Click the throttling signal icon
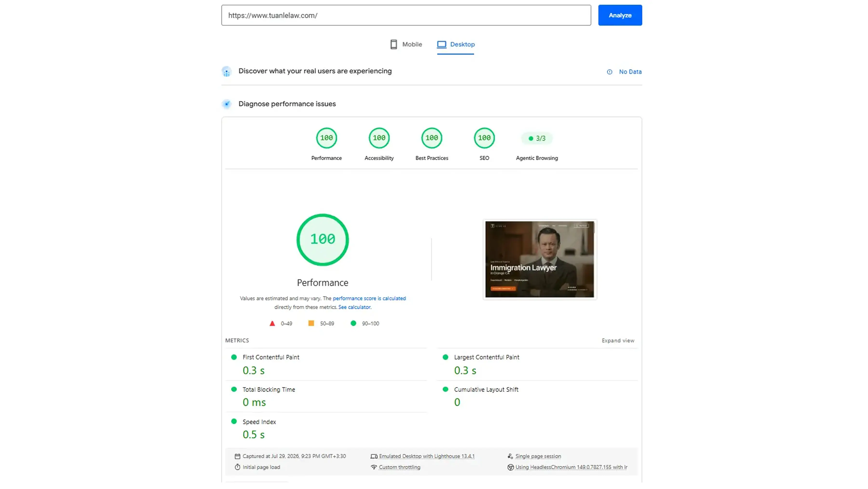The image size is (868, 489). [x=374, y=467]
